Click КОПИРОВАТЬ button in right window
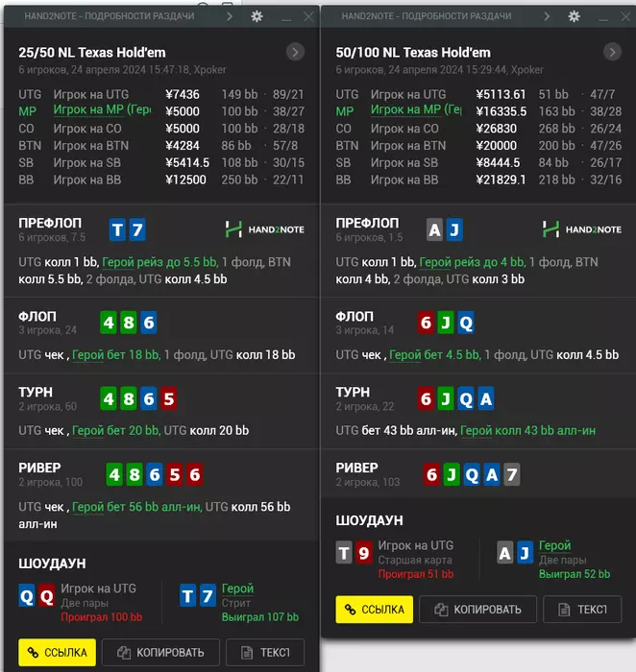This screenshot has height=672, width=636. point(477,609)
